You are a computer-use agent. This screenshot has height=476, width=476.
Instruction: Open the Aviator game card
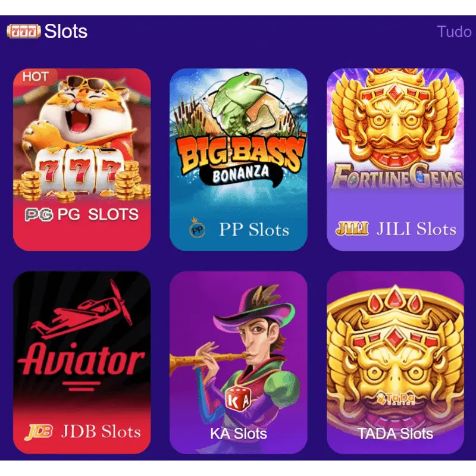point(82,362)
